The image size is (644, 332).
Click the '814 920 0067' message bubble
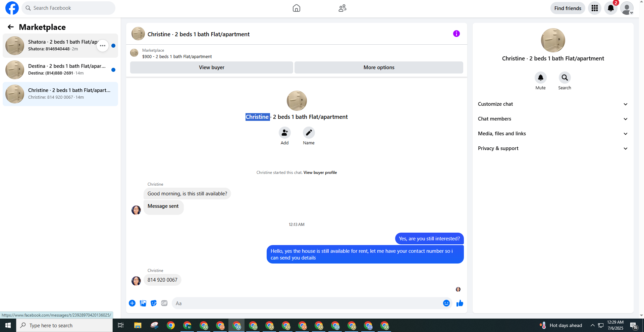coord(162,280)
